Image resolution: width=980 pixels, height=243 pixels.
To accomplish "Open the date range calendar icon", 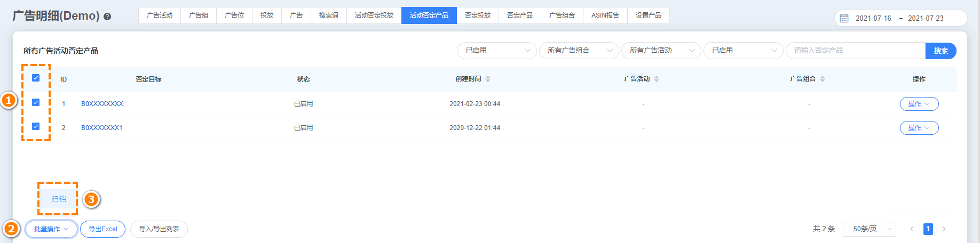I will click(x=844, y=18).
